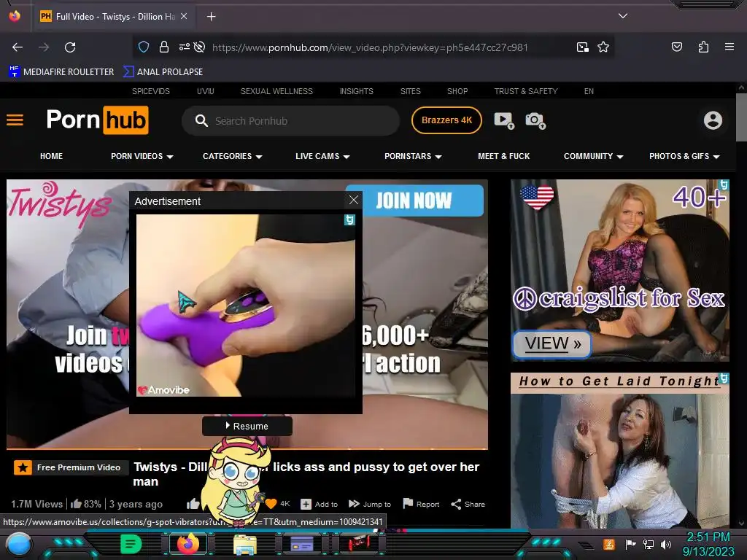This screenshot has height=560, width=747.
Task: Select SITES in the top bar
Action: click(x=410, y=91)
